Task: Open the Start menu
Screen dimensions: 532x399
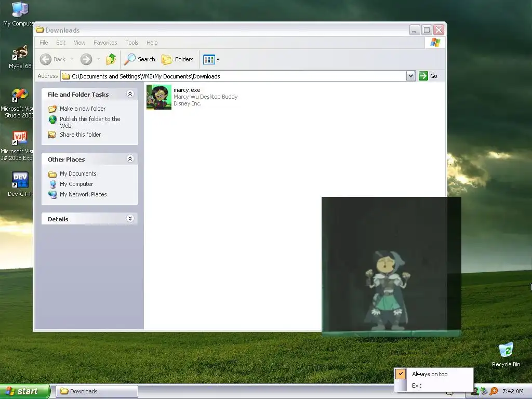Action: (x=25, y=391)
